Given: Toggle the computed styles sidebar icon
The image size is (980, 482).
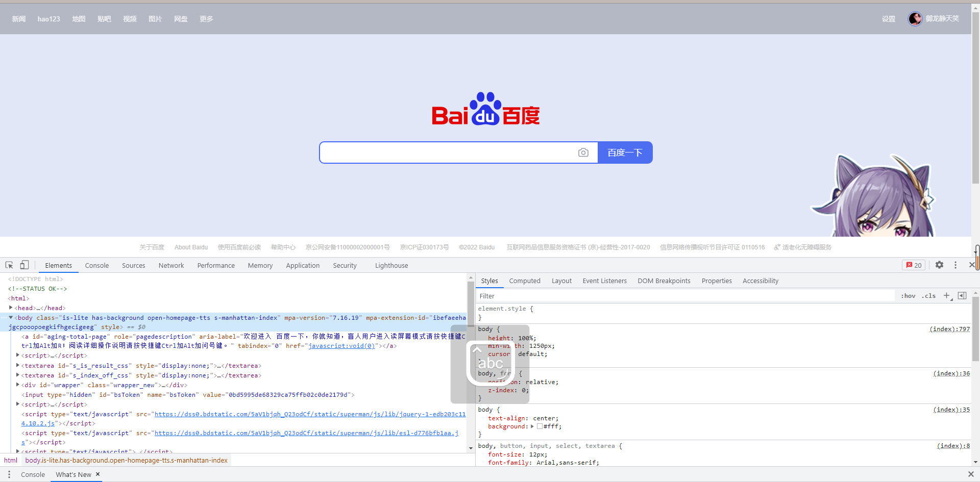Looking at the screenshot, I should [x=962, y=296].
